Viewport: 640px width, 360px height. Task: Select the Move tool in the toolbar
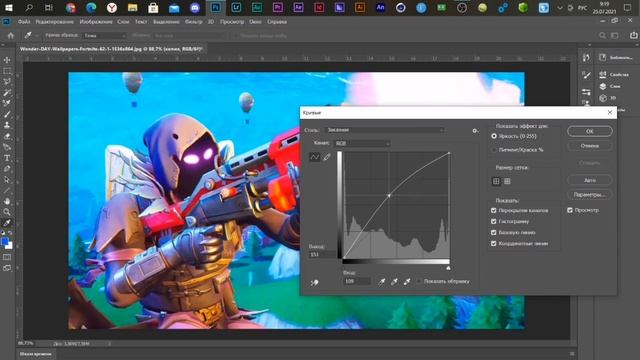[x=7, y=60]
